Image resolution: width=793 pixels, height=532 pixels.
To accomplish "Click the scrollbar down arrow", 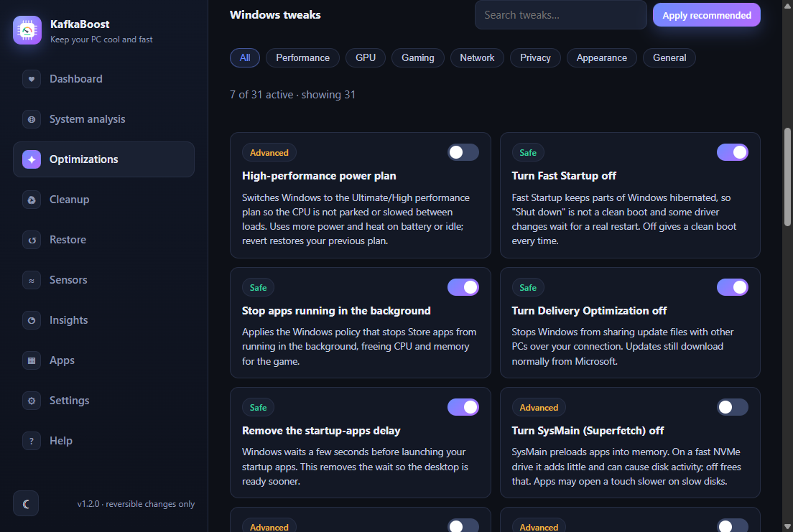I will pyautogui.click(x=787, y=526).
